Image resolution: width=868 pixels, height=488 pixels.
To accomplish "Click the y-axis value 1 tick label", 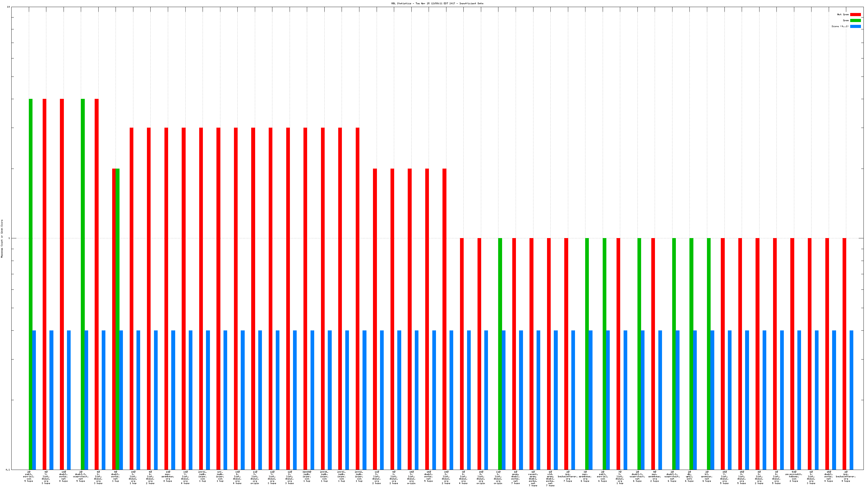I will (x=9, y=238).
